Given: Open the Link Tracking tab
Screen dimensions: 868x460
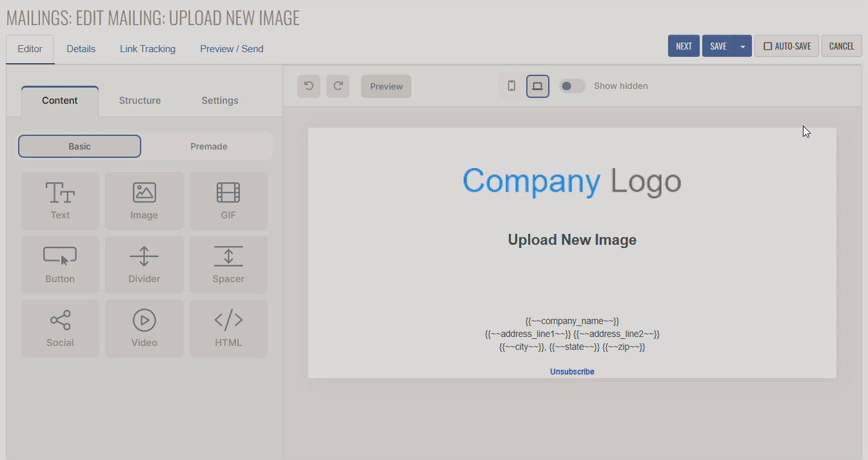Looking at the screenshot, I should [x=148, y=49].
